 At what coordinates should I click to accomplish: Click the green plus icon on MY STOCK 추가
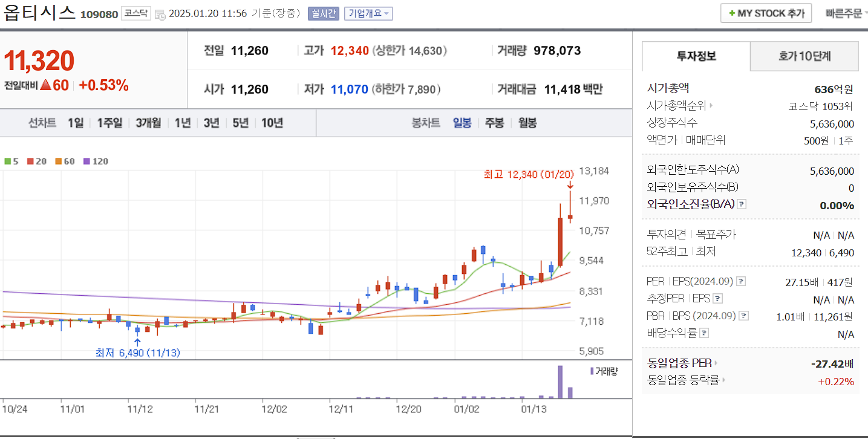(x=733, y=13)
